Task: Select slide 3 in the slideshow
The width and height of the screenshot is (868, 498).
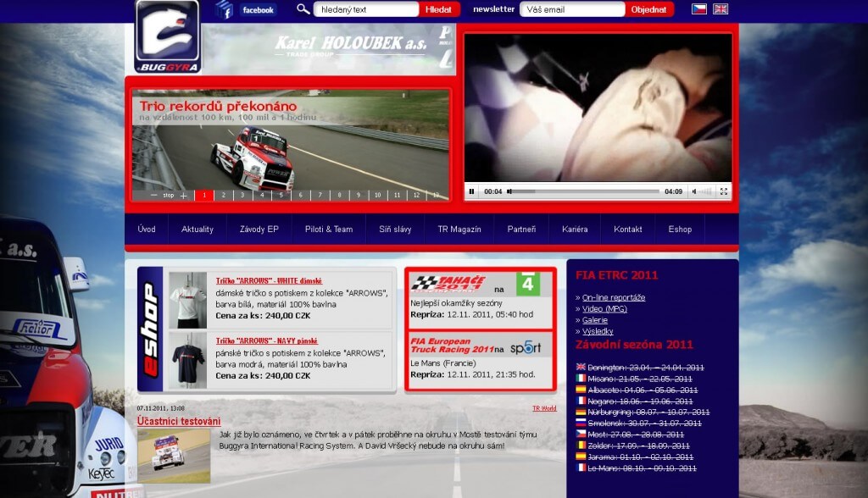Action: [x=242, y=196]
